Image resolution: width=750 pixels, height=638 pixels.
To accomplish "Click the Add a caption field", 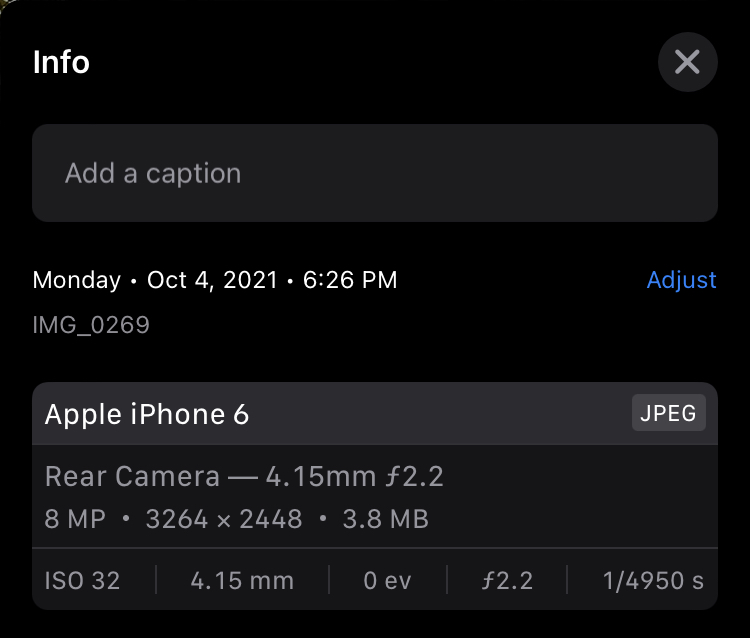I will [x=374, y=173].
